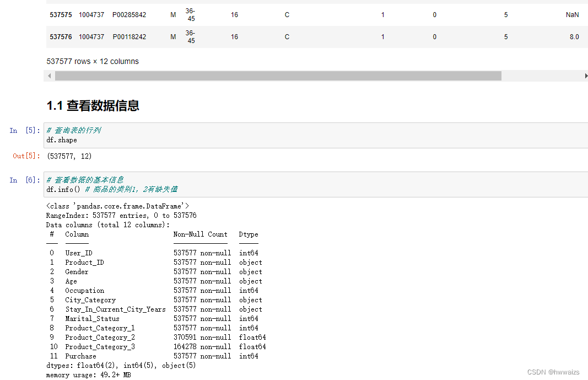The image size is (588, 380).
Task: Click the Age column name in info output
Action: 71,281
